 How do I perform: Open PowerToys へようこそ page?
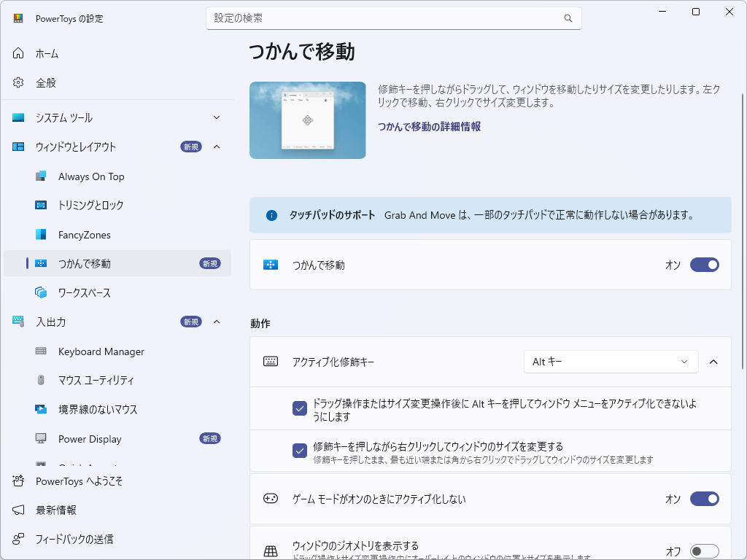coord(117,481)
